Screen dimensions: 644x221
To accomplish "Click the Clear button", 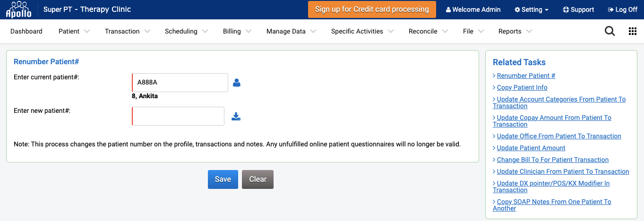I will (x=258, y=179).
